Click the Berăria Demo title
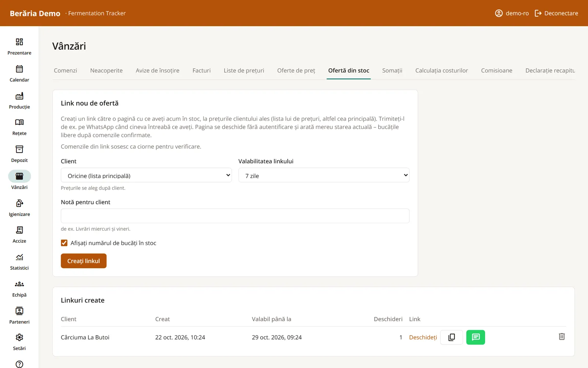This screenshot has height=368, width=588. pos(35,13)
